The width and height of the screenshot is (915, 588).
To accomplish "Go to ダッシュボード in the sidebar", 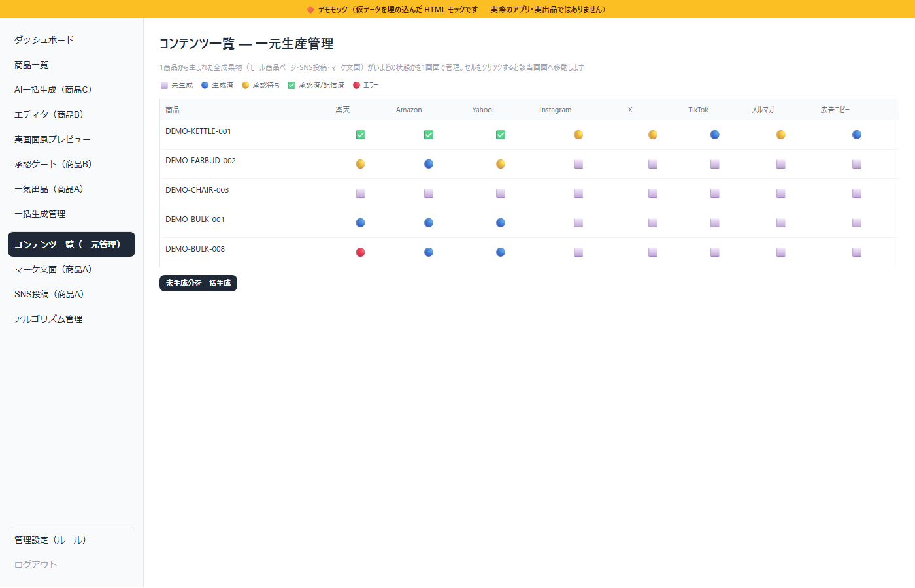I will tap(71, 40).
